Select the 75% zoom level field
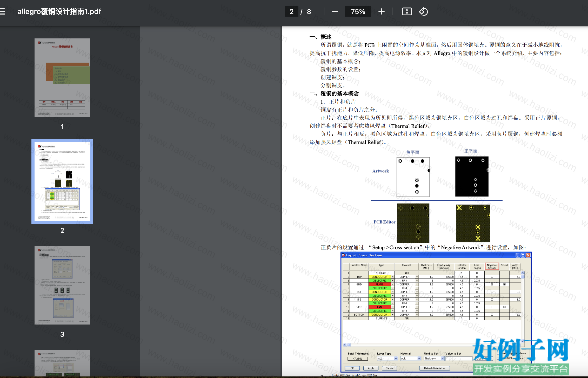This screenshot has width=588, height=378. (x=358, y=11)
